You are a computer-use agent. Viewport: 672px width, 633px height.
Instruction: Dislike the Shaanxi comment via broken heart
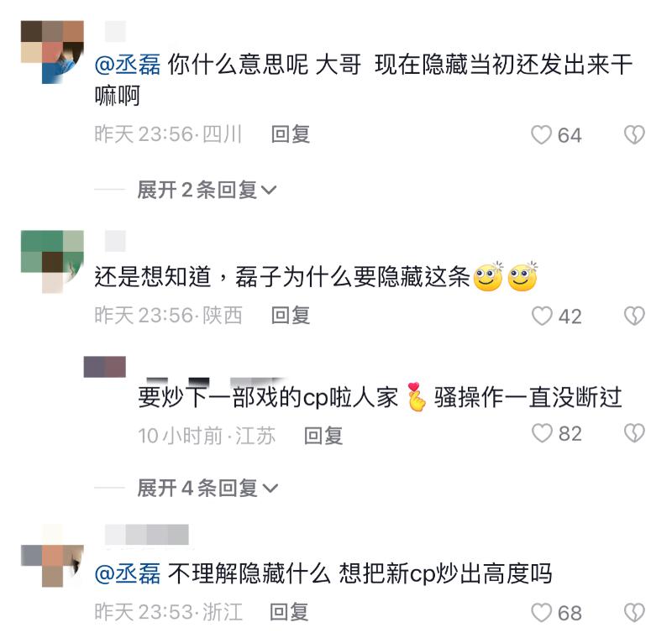(634, 316)
